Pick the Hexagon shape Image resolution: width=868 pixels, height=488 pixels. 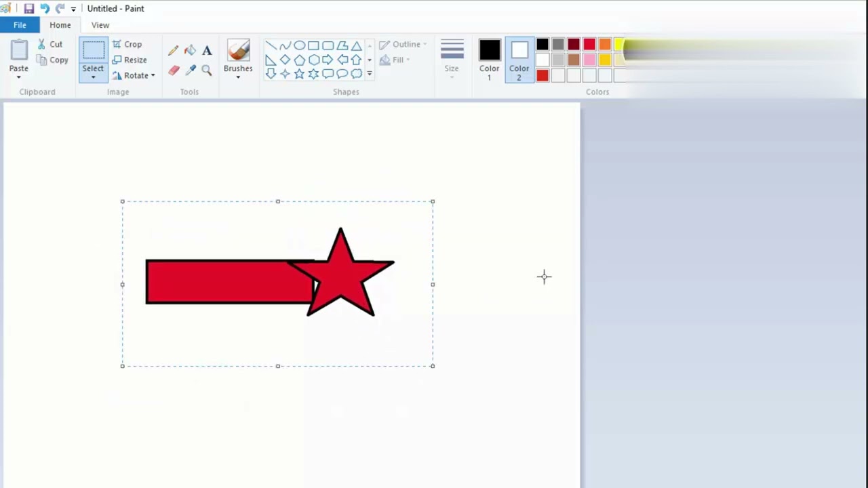[x=313, y=60]
